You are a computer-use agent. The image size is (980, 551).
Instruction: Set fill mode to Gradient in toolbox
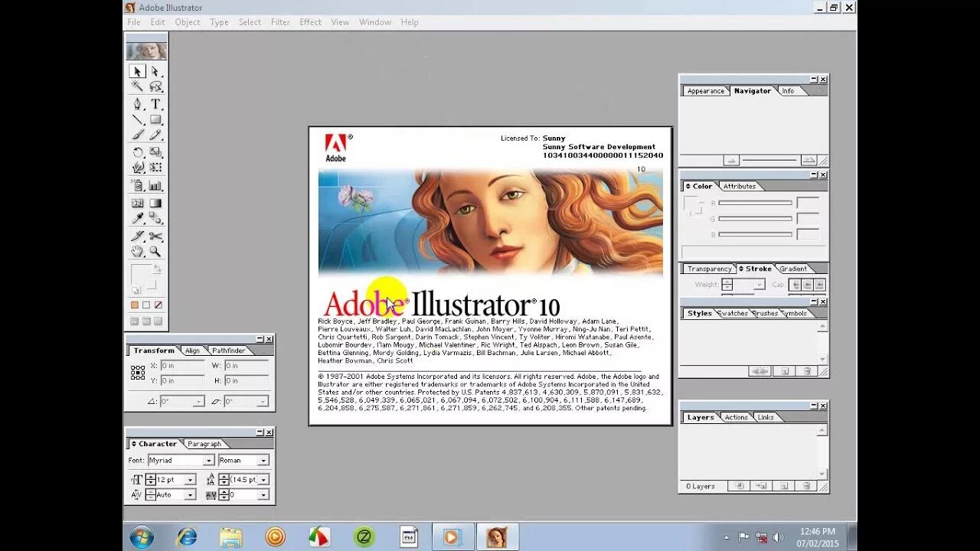point(146,305)
